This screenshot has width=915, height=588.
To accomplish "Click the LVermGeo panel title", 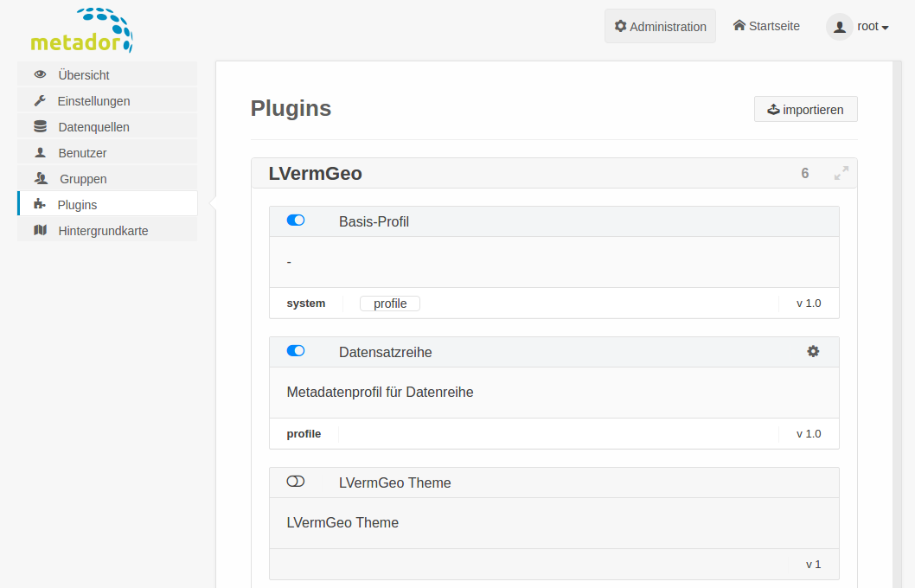I will [x=315, y=173].
